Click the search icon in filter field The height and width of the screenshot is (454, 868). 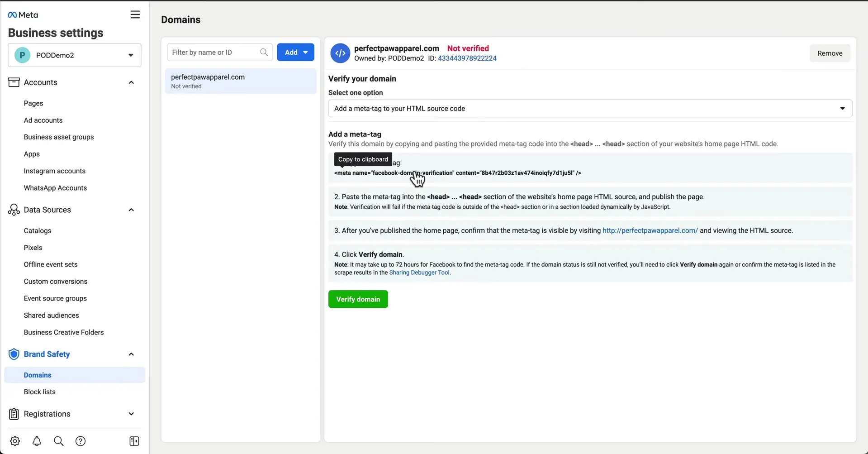click(264, 53)
